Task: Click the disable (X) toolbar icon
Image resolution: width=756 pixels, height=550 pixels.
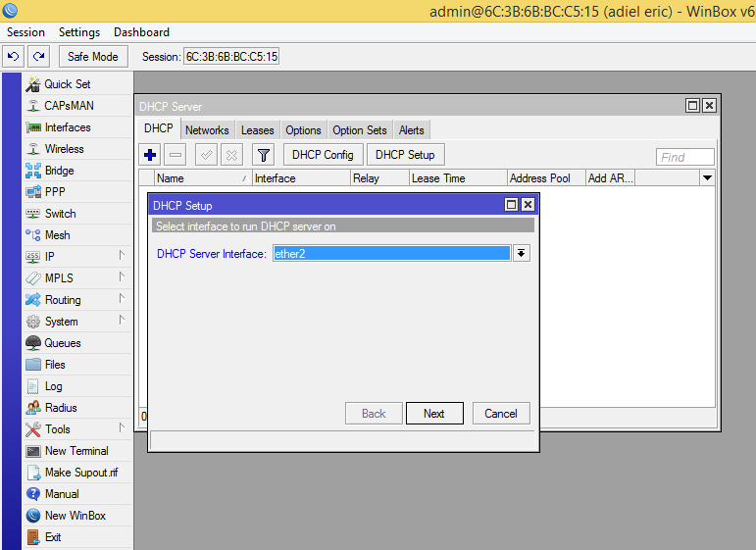Action: click(232, 155)
